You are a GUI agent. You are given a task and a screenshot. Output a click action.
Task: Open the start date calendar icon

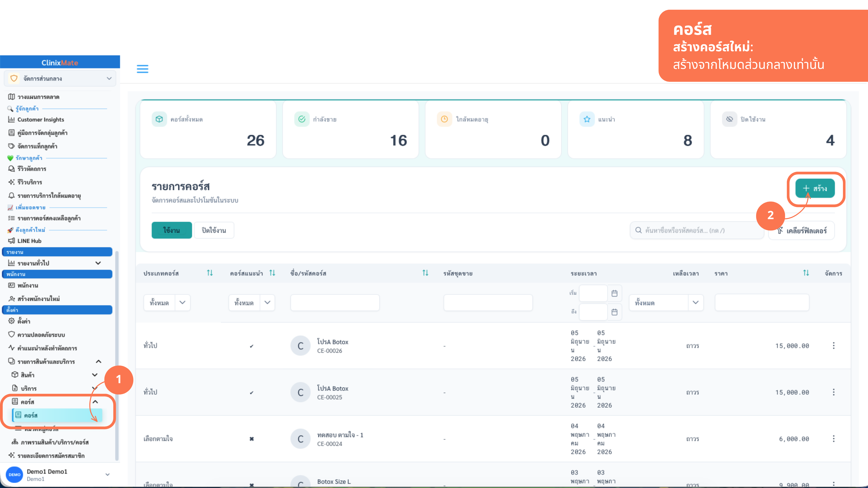[x=615, y=293]
